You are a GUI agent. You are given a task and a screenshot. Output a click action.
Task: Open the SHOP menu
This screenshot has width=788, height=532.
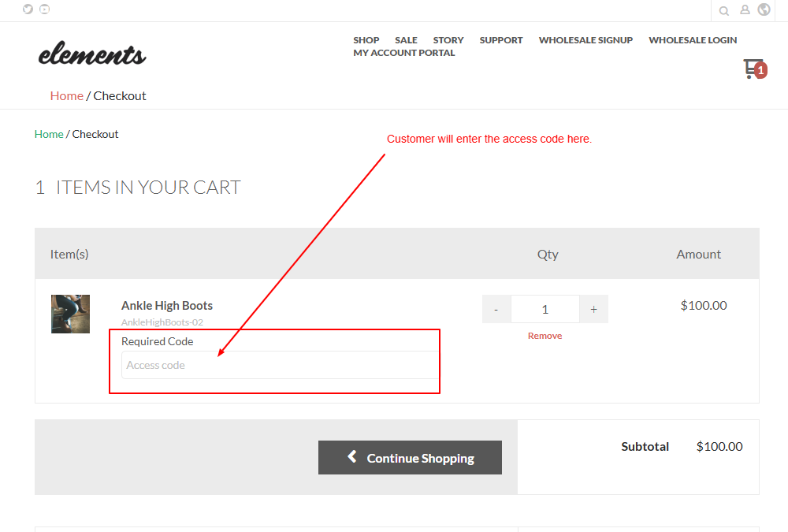click(366, 40)
